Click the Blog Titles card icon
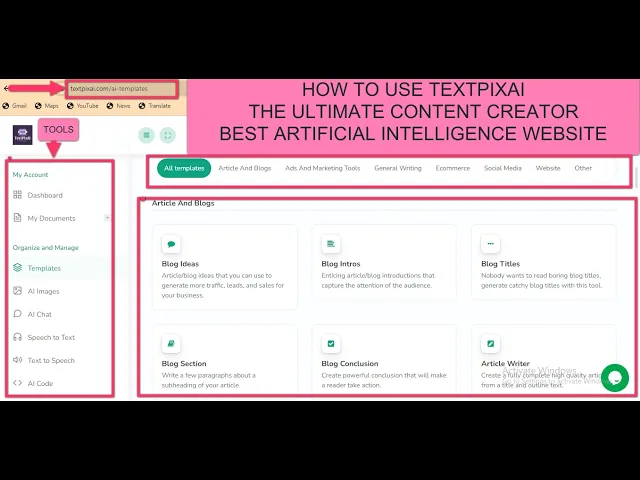This screenshot has height=480, width=640. tap(491, 244)
